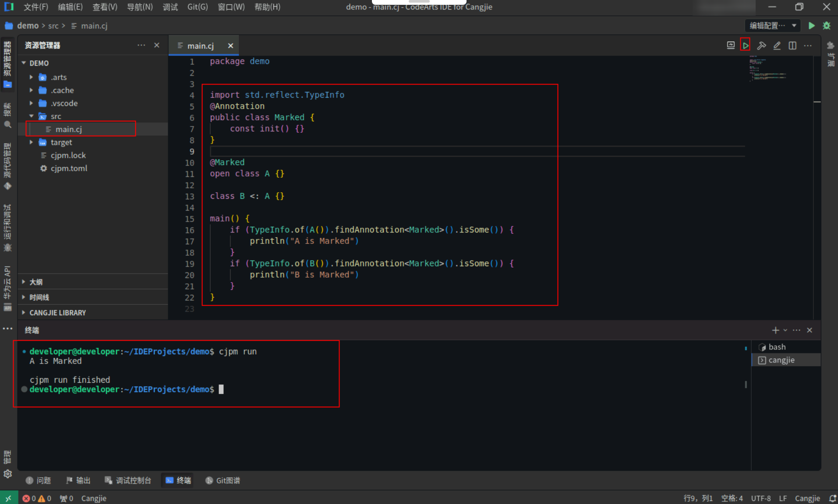Show more activity bar items ellipsis
838x504 pixels.
[x=7, y=328]
